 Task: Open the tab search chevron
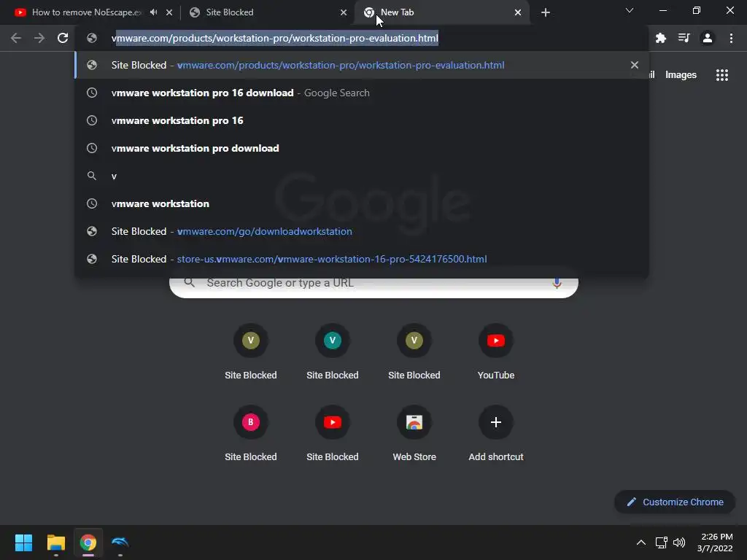click(x=630, y=10)
